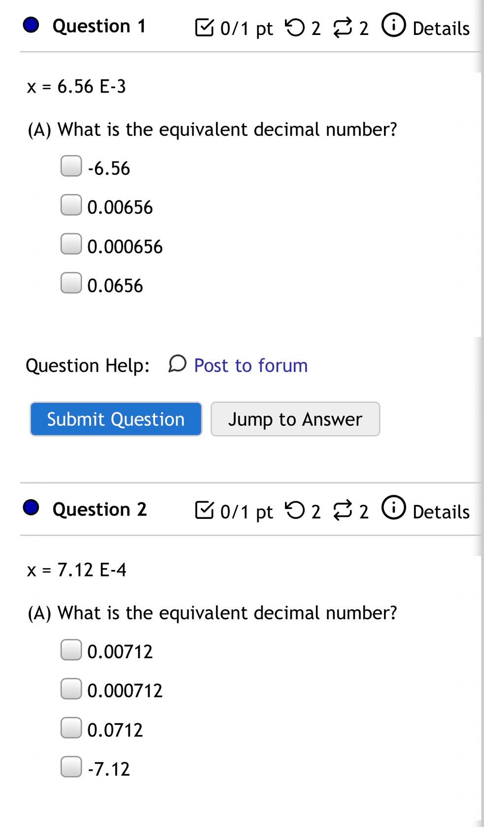Open the Post to forum link
Viewport: 504px width, 827px height.
[x=251, y=365]
